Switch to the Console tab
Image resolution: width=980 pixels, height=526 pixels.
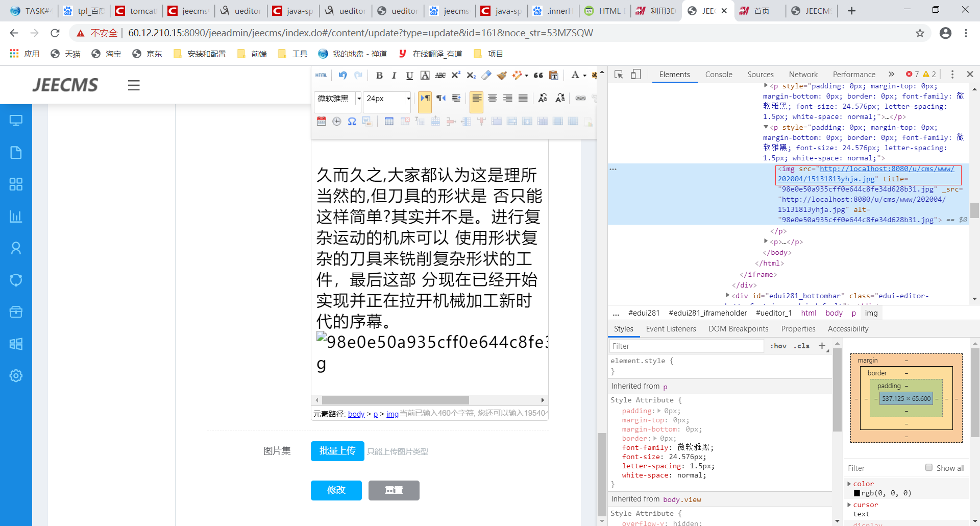(718, 75)
